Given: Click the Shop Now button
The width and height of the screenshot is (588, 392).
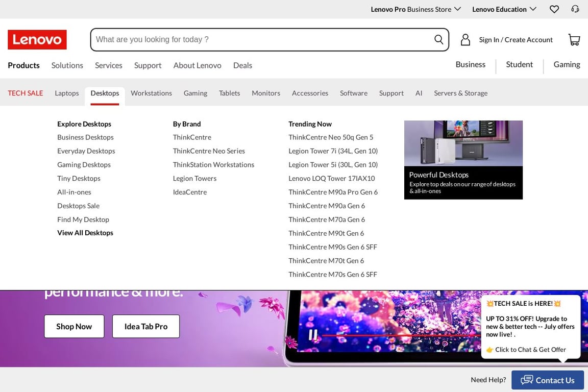Looking at the screenshot, I should click(74, 326).
